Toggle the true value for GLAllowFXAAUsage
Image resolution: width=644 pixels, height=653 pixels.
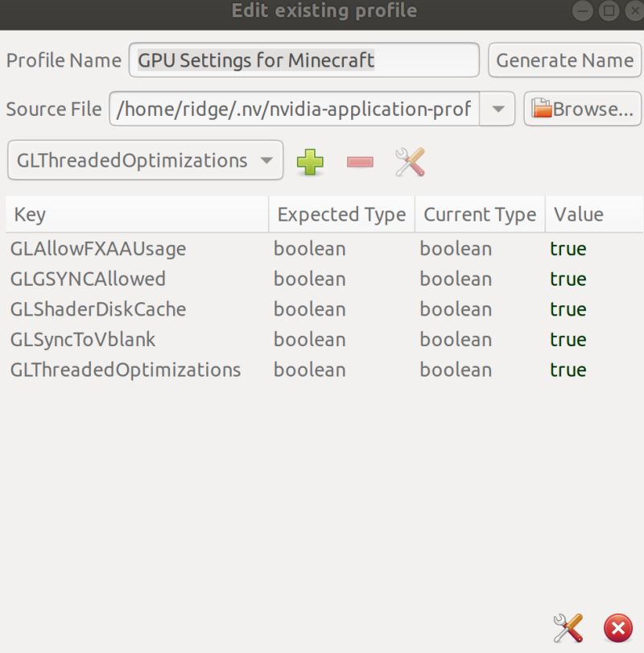point(568,249)
